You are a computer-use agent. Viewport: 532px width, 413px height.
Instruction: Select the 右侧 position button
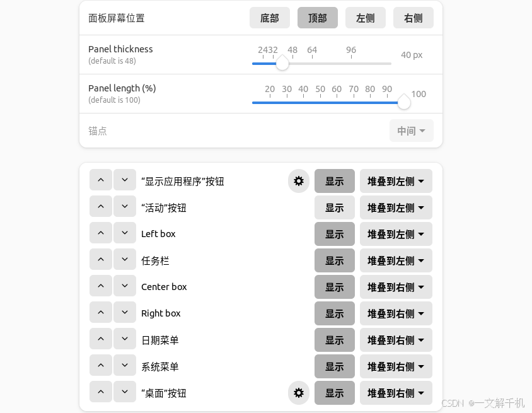[413, 18]
